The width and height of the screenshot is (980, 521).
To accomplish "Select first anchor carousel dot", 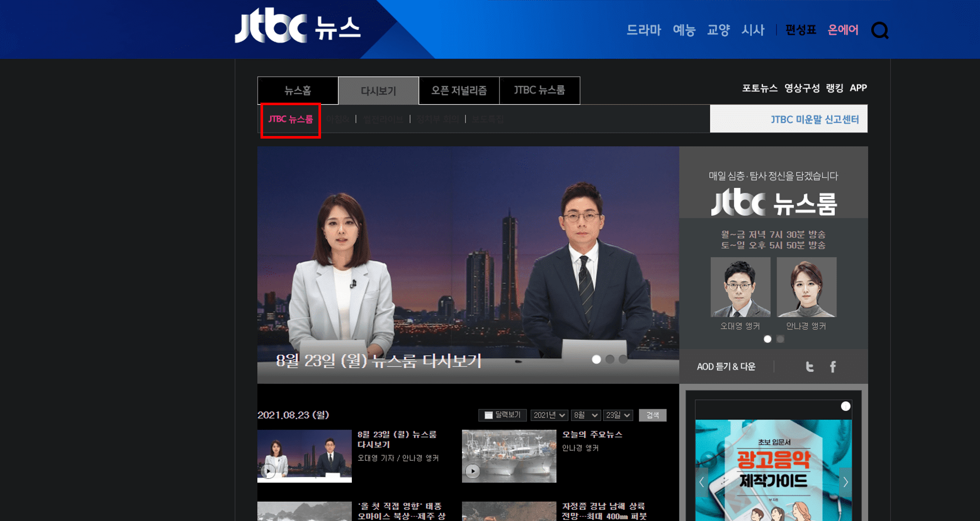I will (x=767, y=339).
